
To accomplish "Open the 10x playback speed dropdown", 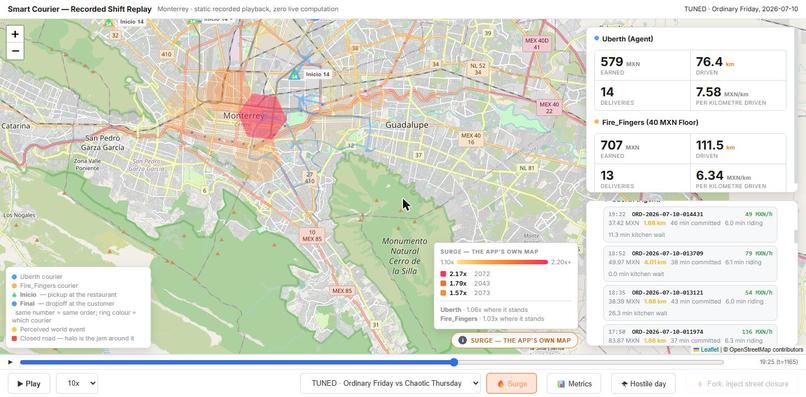I will pyautogui.click(x=77, y=384).
